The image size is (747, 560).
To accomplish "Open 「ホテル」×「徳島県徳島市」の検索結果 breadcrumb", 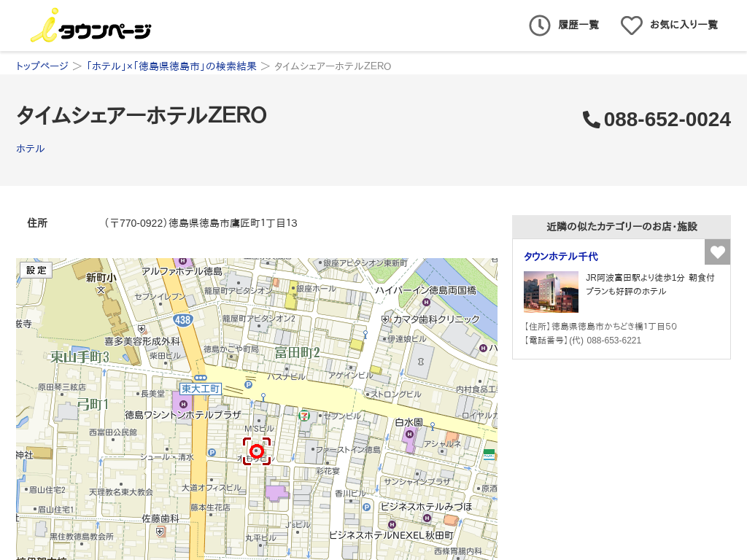I will (x=171, y=66).
